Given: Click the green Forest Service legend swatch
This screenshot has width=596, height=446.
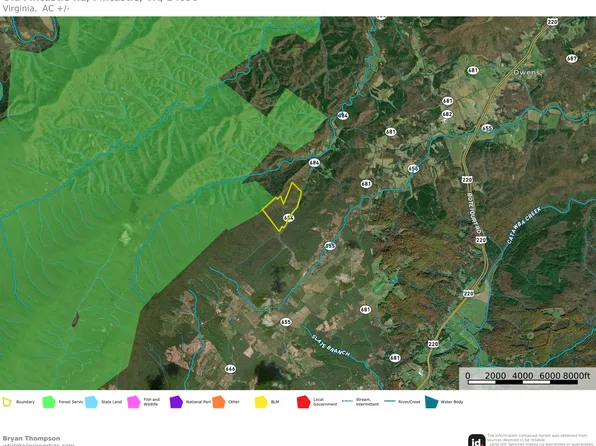Looking at the screenshot, I should (49, 402).
